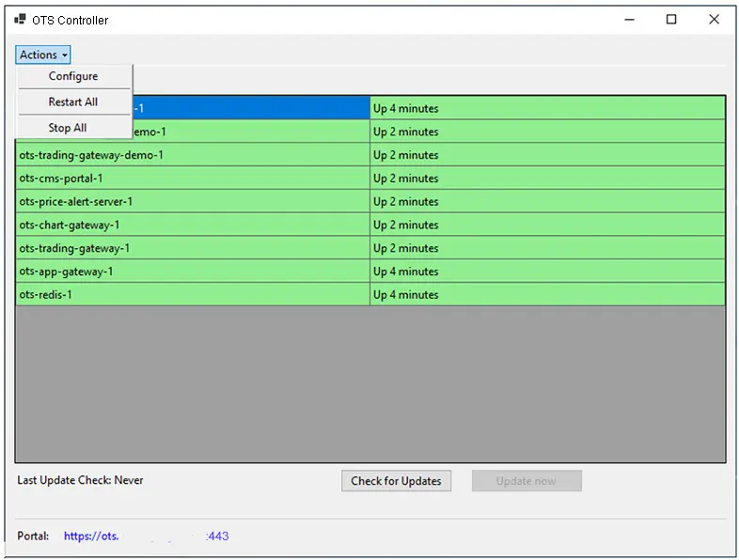Click the status cell beside ots-redis-1
Image resolution: width=739 pixels, height=560 pixels.
[x=545, y=295]
